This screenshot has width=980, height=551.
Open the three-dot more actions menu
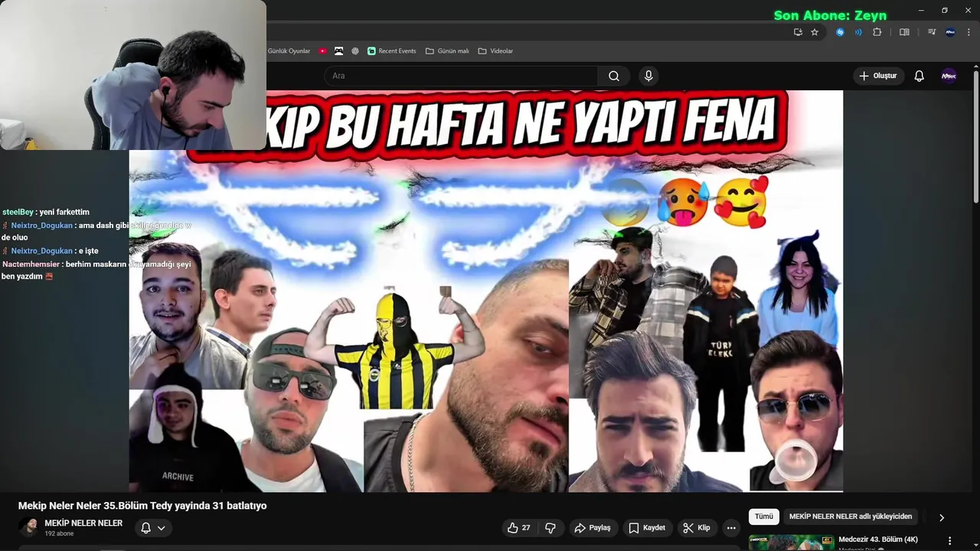tap(731, 528)
